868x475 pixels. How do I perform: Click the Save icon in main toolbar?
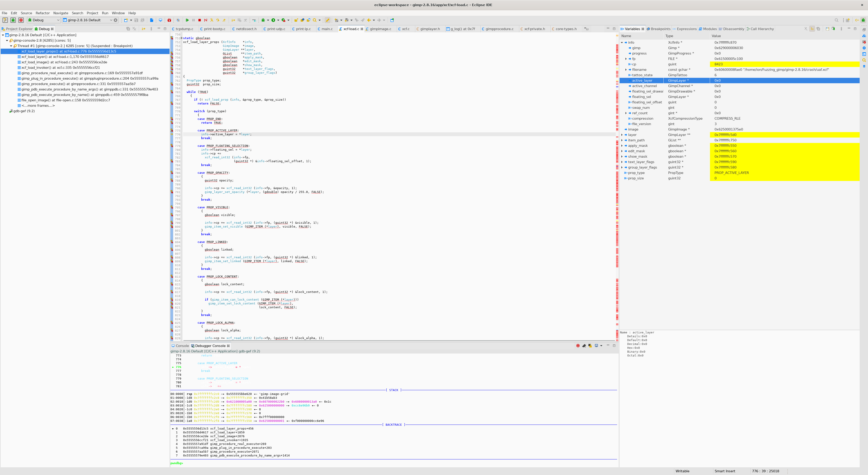coord(137,20)
